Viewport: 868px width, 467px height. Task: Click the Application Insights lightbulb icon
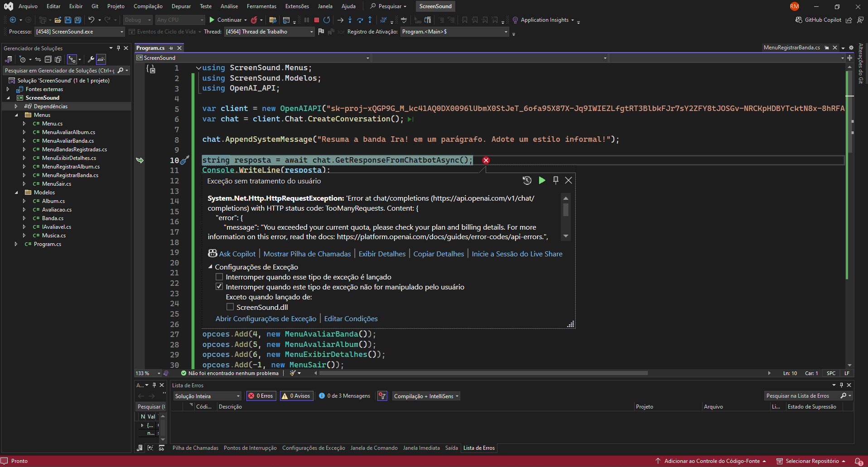515,20
